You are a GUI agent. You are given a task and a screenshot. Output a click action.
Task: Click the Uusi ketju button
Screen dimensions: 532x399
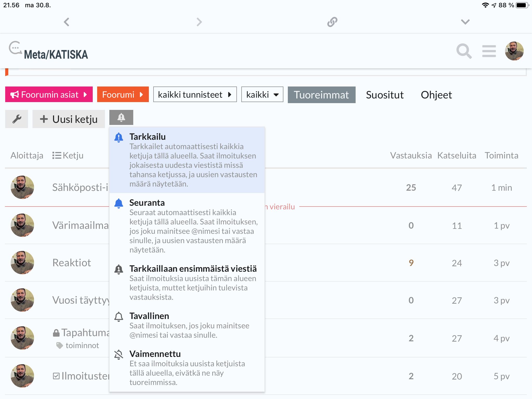[x=69, y=119]
